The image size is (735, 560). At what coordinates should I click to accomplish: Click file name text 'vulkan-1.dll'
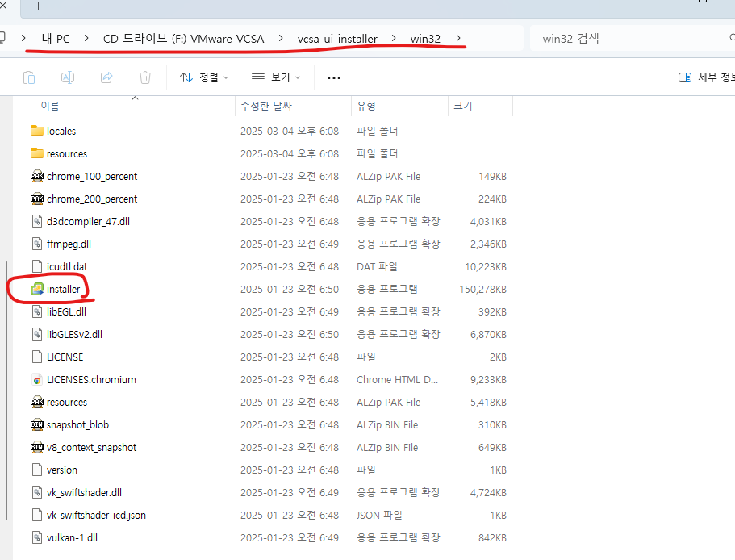pos(72,537)
